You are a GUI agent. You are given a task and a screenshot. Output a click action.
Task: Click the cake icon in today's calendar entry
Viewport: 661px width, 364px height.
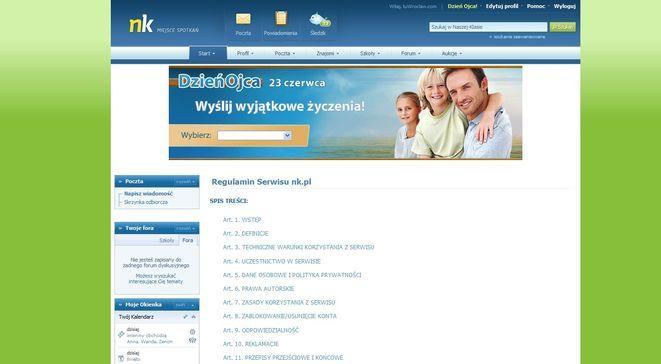tap(193, 332)
